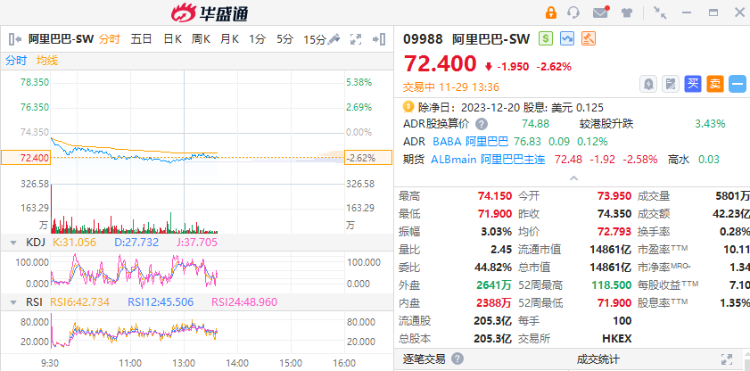Image resolution: width=750 pixels, height=371 pixels.
Task: Expand chart to fullscreen view
Action: coord(355,39)
